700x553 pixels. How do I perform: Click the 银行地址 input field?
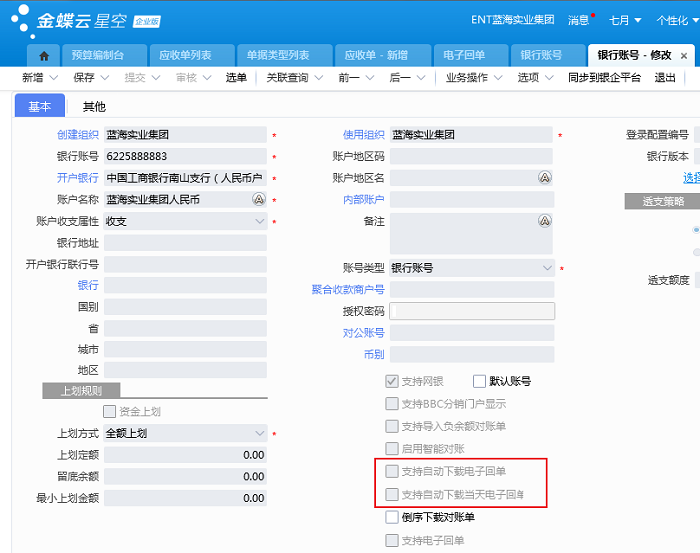pyautogui.click(x=185, y=243)
